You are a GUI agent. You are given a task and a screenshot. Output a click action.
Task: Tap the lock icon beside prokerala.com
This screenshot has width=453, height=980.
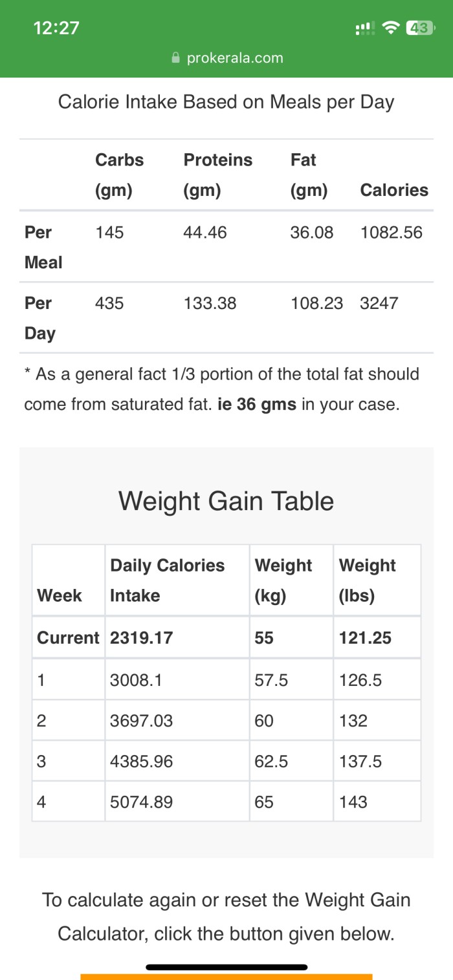(x=175, y=58)
